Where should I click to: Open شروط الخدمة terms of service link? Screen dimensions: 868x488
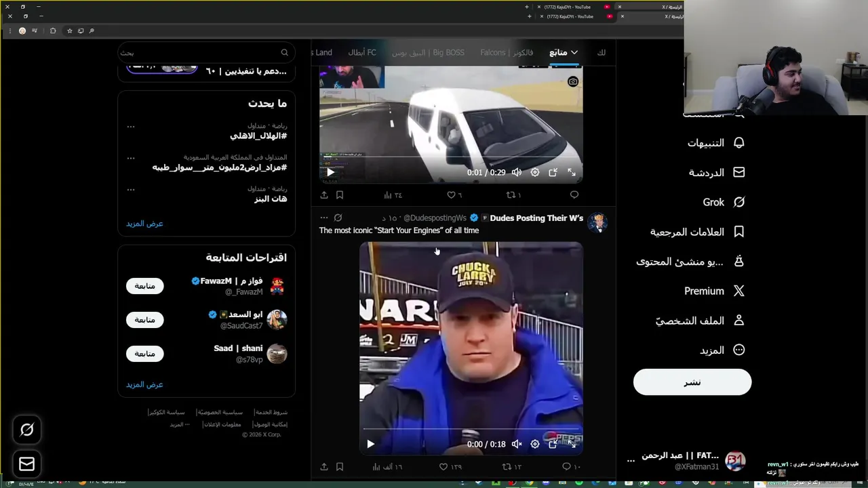(x=271, y=412)
